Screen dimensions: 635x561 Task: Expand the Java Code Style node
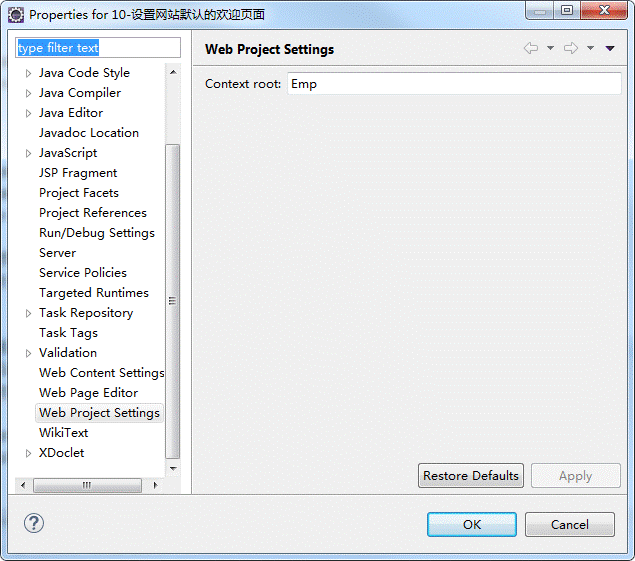(x=28, y=73)
